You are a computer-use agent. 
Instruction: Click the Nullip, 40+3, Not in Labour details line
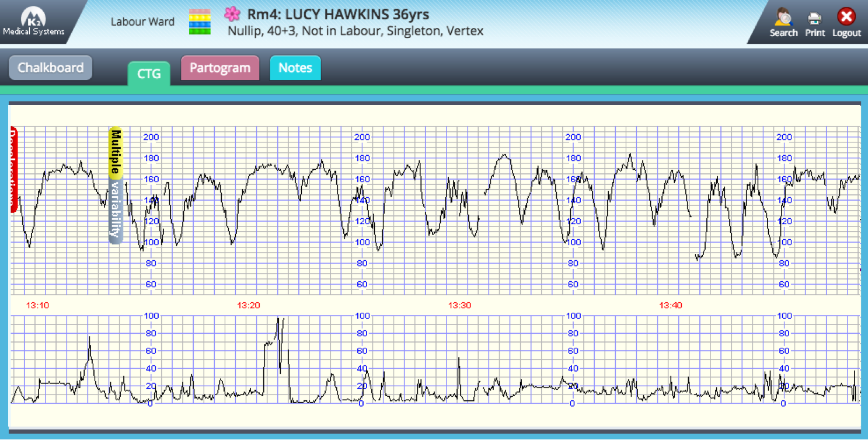click(355, 31)
